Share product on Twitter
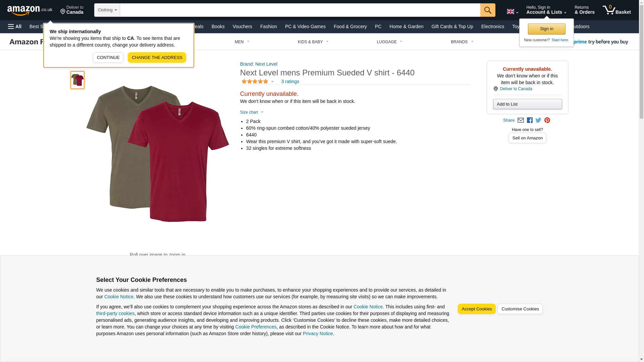644x362 pixels. pyautogui.click(x=538, y=120)
